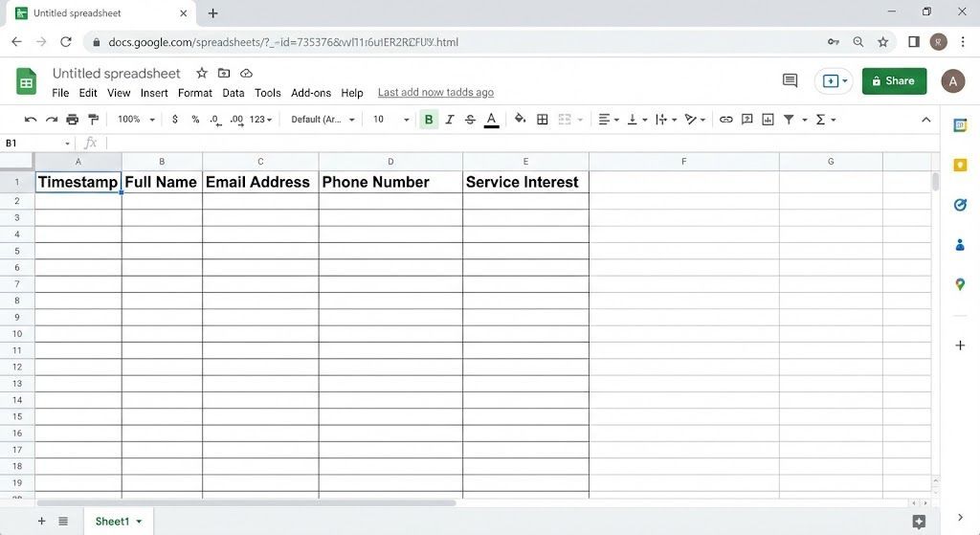Select the Timestamp header cell
This screenshot has height=535, width=980.
[x=78, y=182]
